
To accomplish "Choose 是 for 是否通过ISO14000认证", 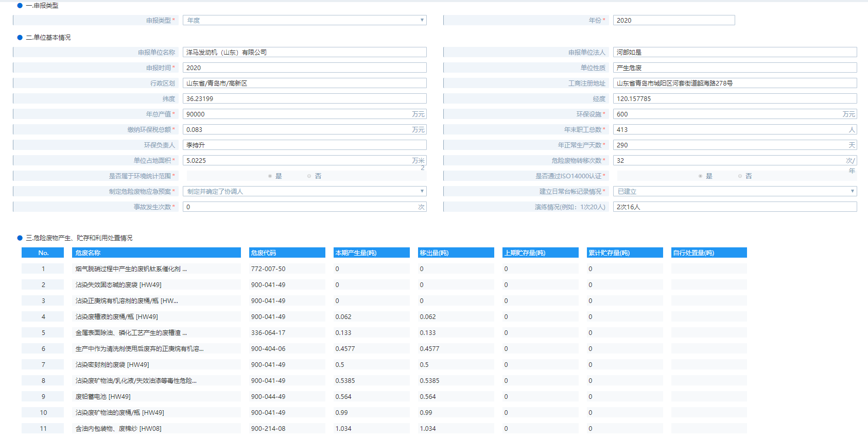I will point(701,176).
